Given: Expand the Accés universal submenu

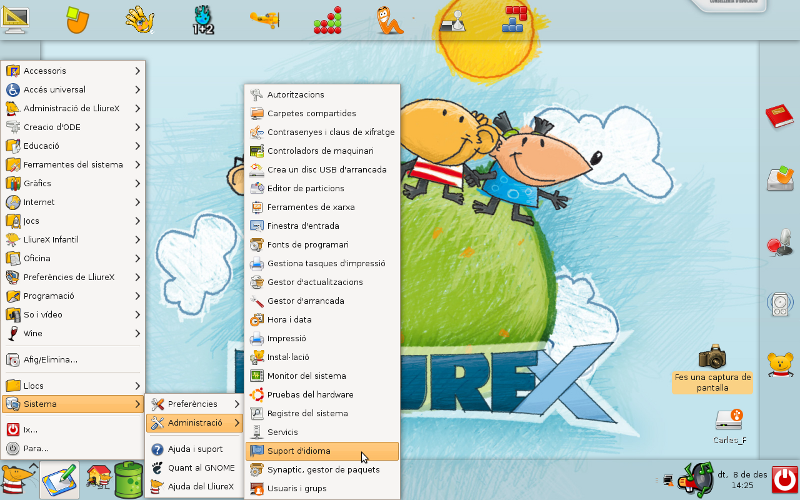Looking at the screenshot, I should point(73,90).
